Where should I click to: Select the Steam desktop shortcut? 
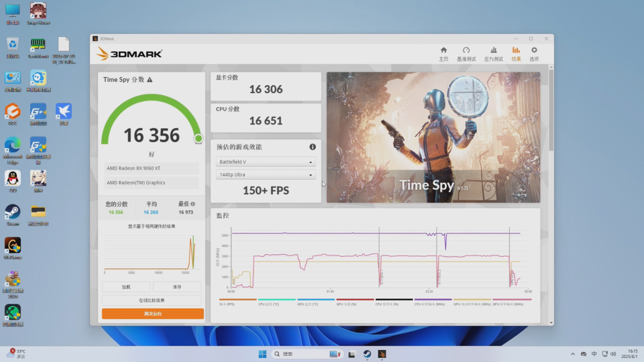click(x=13, y=215)
